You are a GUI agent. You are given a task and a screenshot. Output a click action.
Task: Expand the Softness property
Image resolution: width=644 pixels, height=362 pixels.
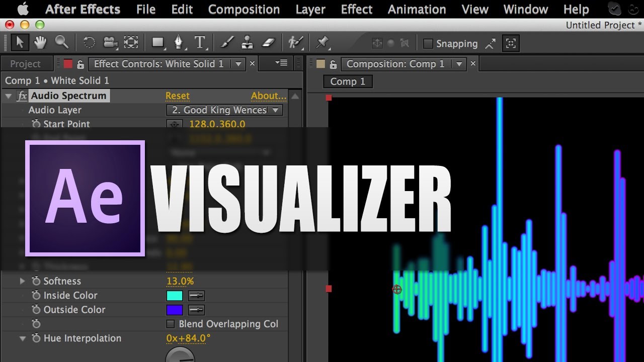tap(22, 281)
